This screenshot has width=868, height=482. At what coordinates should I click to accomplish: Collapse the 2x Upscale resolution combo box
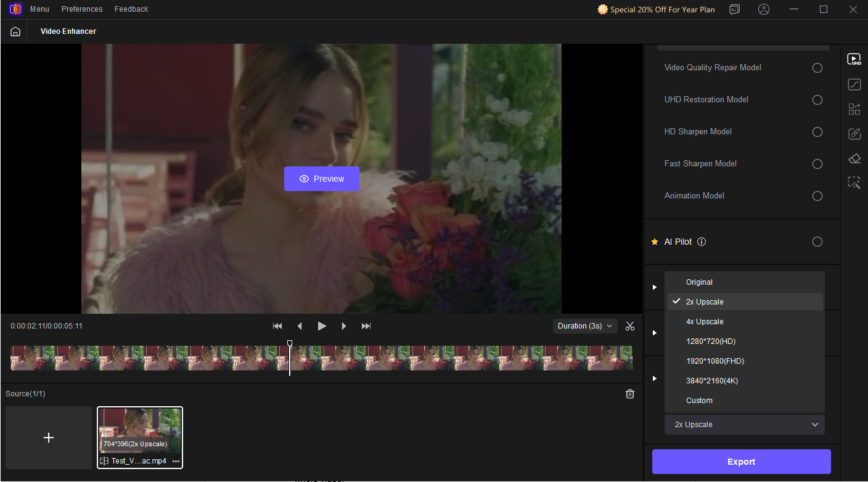tap(744, 425)
